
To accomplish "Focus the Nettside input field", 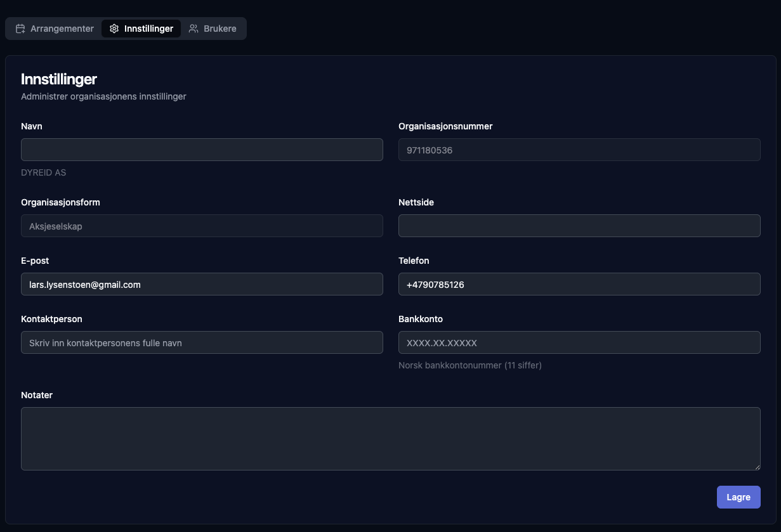I will [x=579, y=226].
